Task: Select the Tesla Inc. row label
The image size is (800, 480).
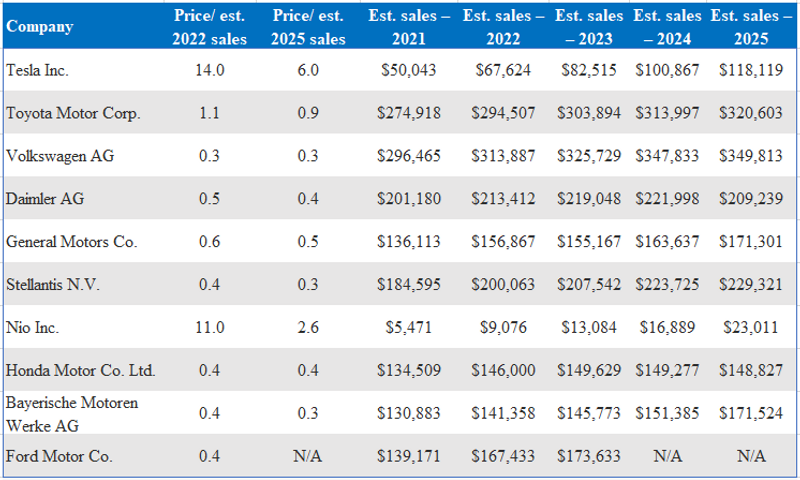Action: coord(37,70)
